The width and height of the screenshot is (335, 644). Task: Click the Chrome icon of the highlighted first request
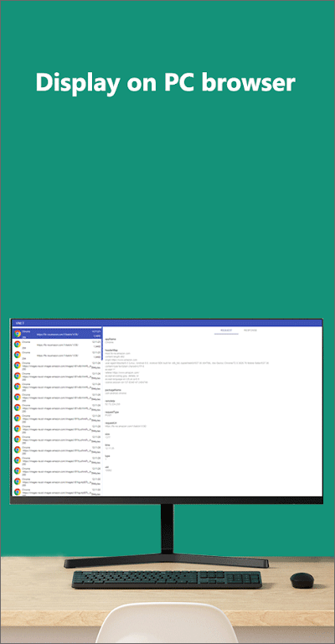pos(18,334)
